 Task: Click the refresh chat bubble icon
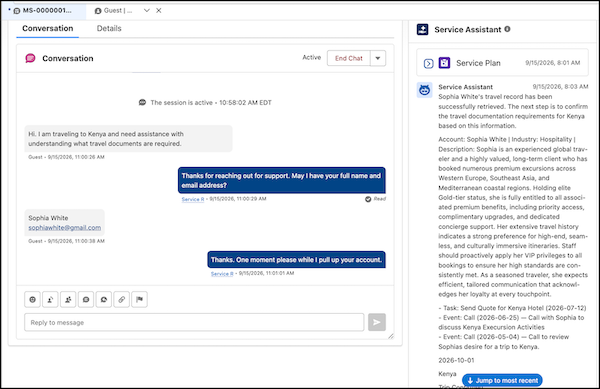click(x=104, y=299)
